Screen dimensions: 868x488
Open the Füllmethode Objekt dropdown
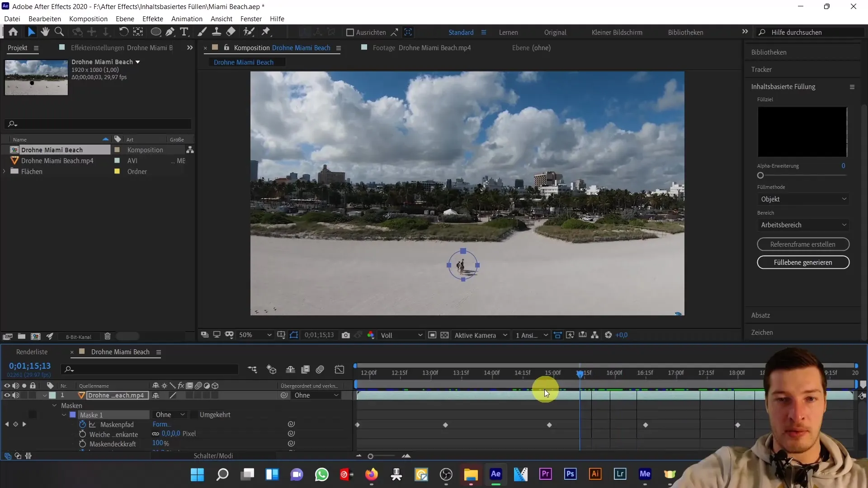tap(803, 199)
